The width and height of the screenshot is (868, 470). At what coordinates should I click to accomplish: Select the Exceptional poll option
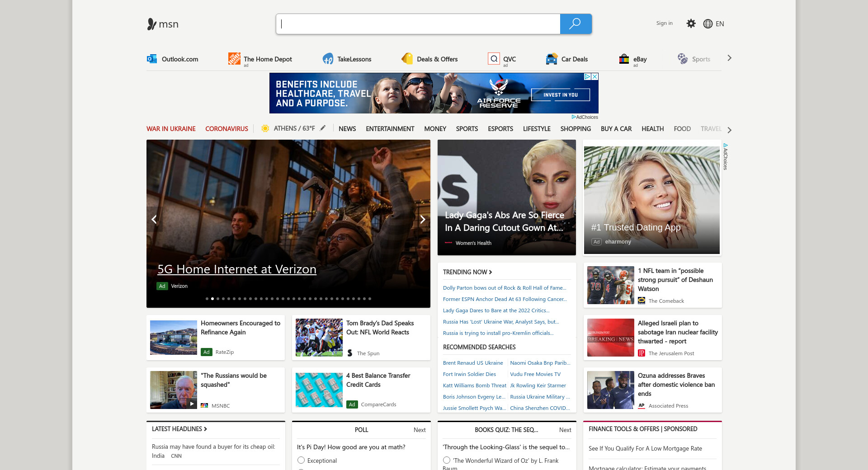point(301,460)
